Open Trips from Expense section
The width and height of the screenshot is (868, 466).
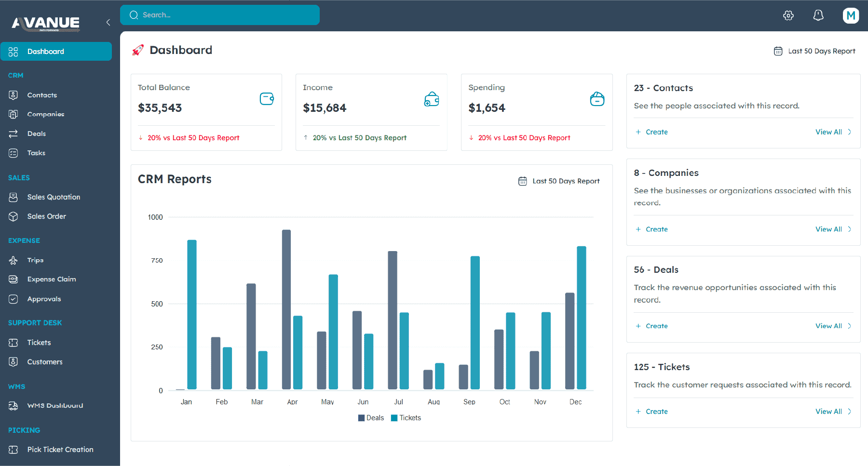35,260
